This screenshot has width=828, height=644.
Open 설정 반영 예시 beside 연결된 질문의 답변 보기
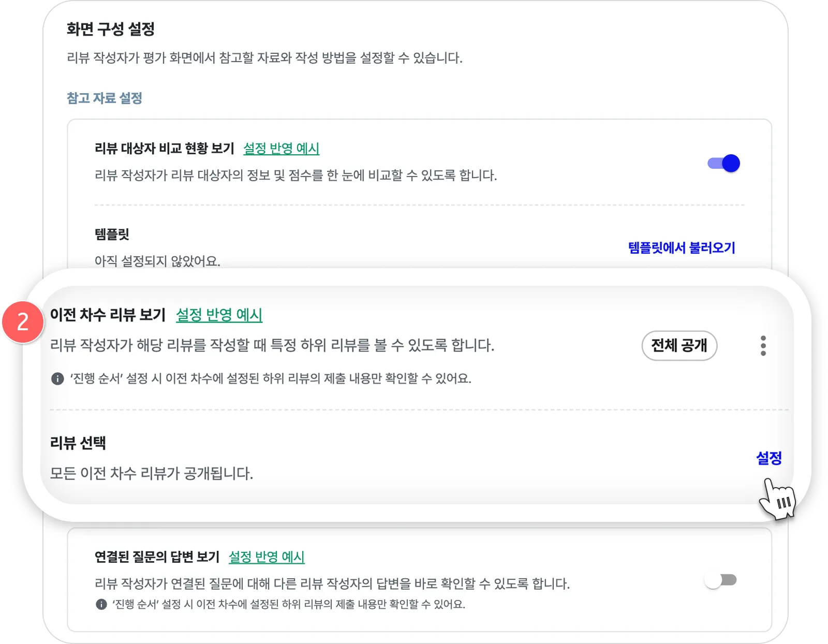coord(267,557)
